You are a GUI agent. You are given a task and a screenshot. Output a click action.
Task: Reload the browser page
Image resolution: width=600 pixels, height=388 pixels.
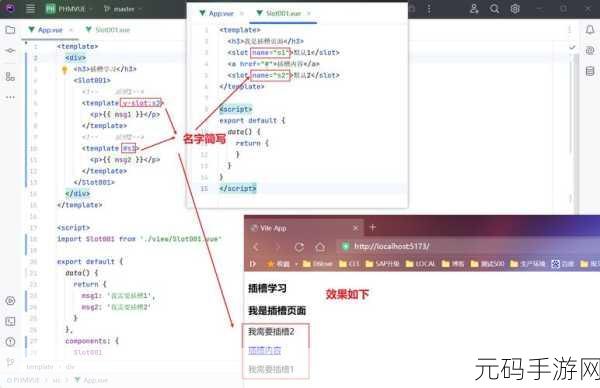299,247
